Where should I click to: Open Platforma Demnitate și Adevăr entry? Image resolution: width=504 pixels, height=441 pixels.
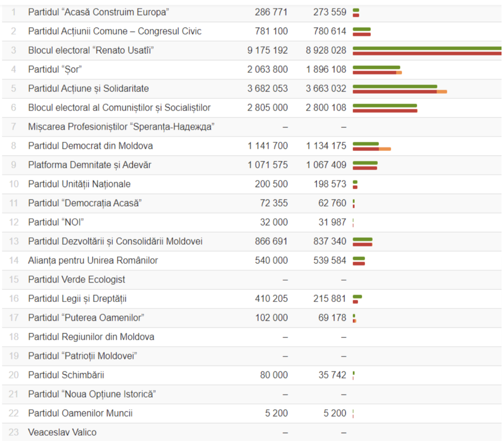(x=90, y=165)
